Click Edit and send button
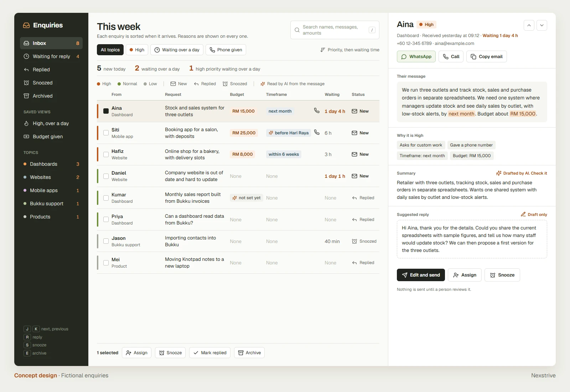This screenshot has width=570, height=392. coord(421,275)
